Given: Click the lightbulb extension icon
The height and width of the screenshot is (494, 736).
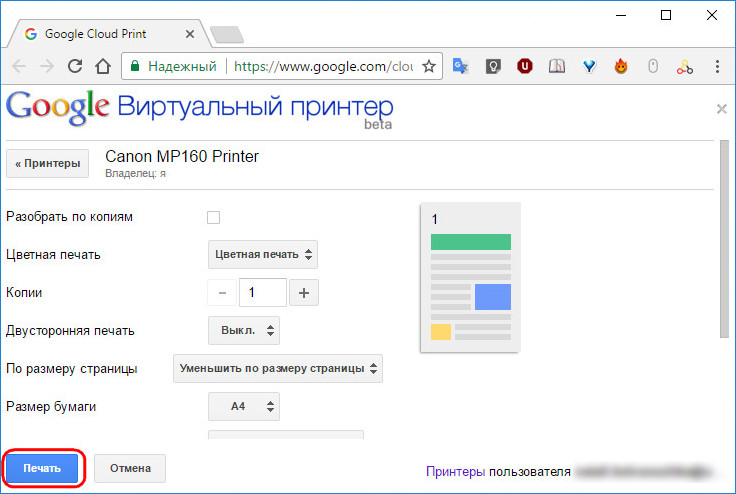Looking at the screenshot, I should 493,66.
